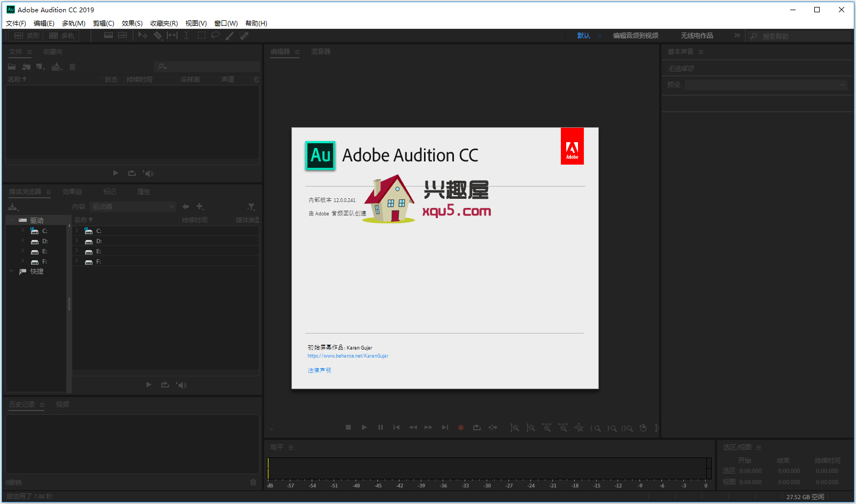Open the 法律声明 link
Screen dimensions: 856x504
click(x=319, y=370)
